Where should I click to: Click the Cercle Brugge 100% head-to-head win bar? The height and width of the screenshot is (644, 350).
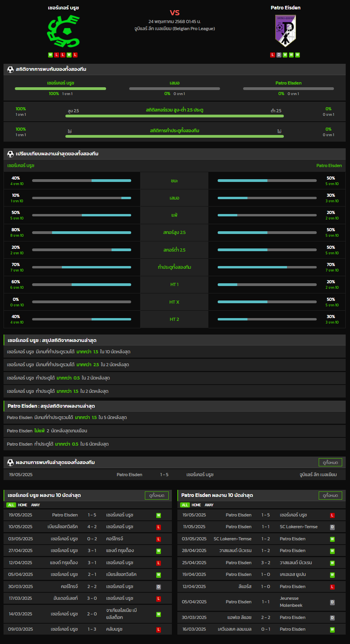click(x=60, y=88)
